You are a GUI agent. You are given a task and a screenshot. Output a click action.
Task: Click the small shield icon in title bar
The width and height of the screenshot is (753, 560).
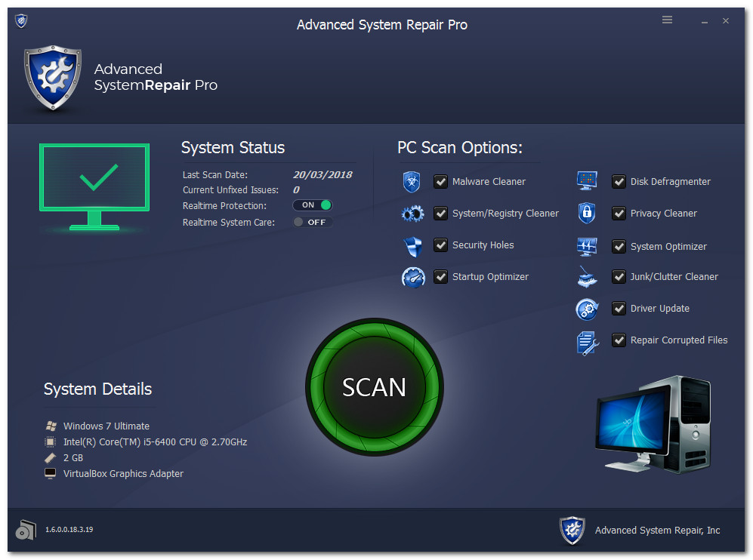[x=21, y=20]
